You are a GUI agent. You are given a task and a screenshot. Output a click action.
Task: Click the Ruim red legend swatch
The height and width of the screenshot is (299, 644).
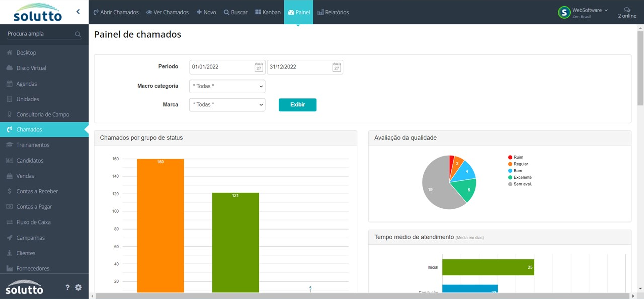(x=510, y=157)
